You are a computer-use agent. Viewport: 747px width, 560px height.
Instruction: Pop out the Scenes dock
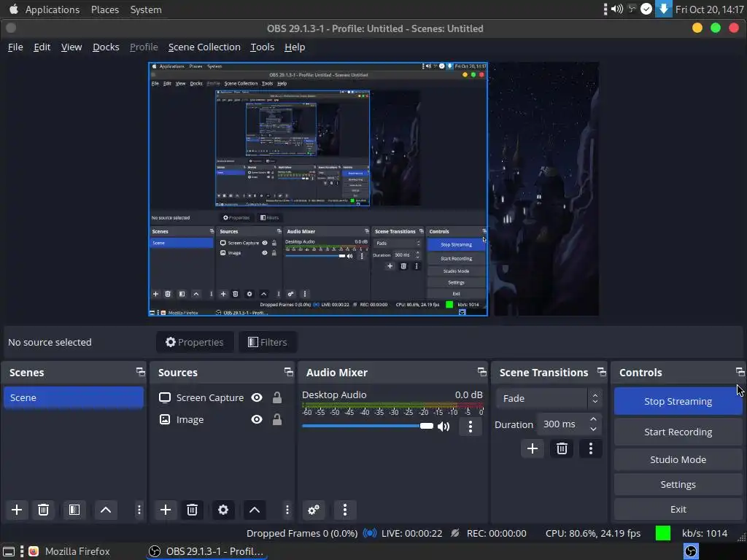point(141,372)
